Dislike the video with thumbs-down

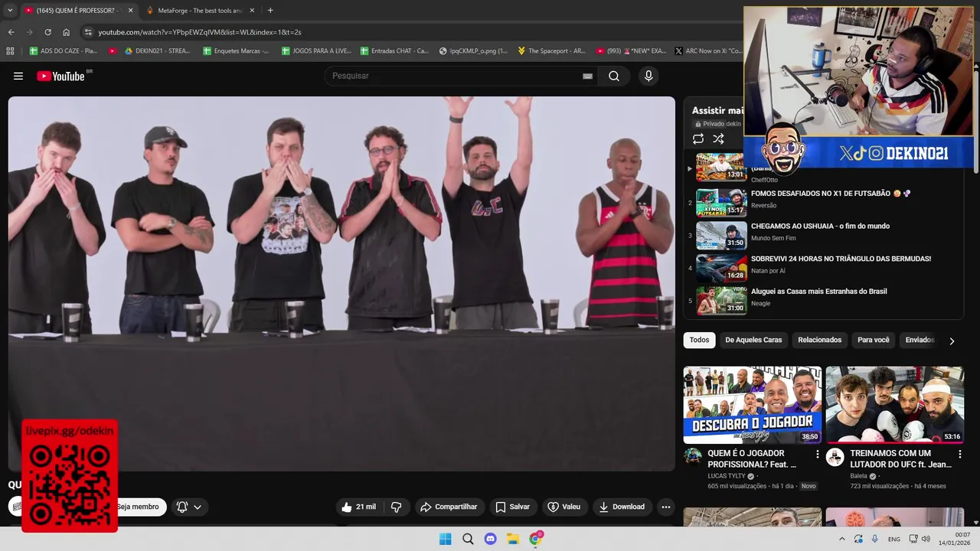(x=396, y=507)
